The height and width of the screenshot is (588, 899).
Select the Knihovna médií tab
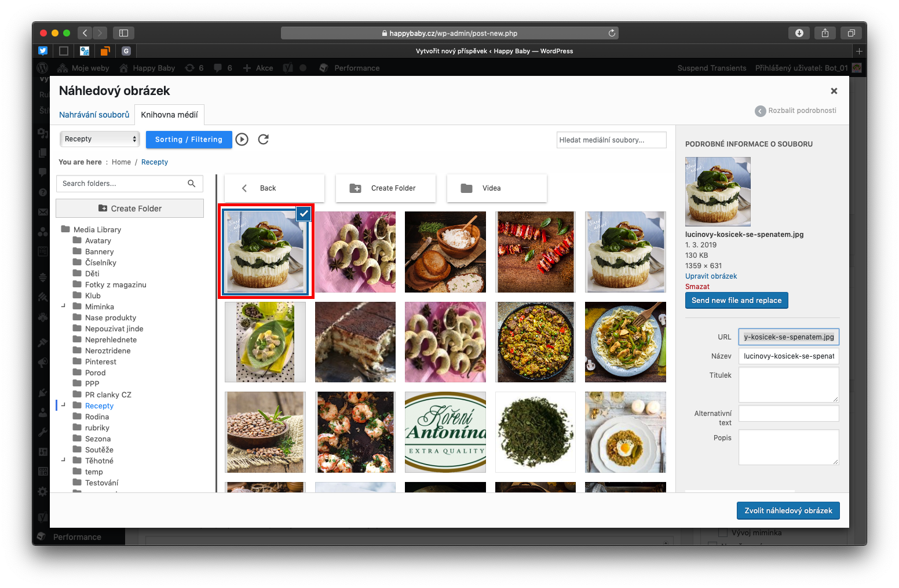point(169,115)
